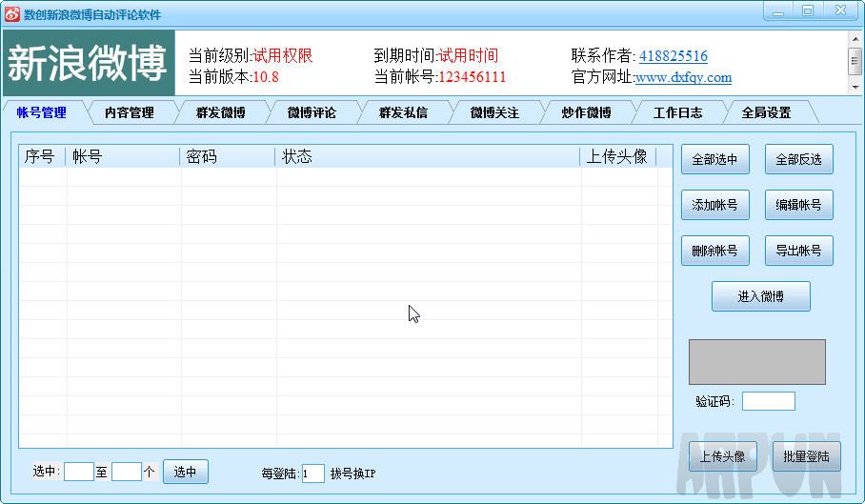Focus the 选中 range start field
Image resolution: width=865 pixels, height=504 pixels.
79,472
